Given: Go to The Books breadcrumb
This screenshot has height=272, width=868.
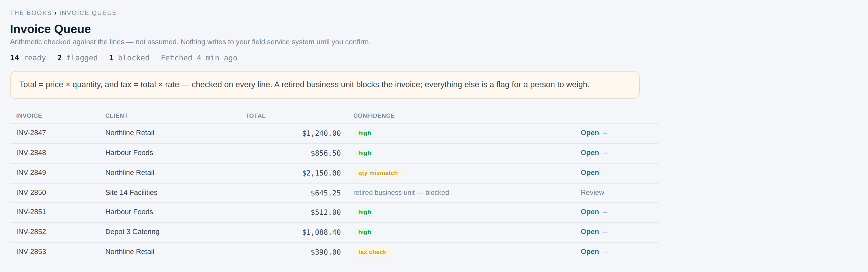Looking at the screenshot, I should (x=31, y=13).
